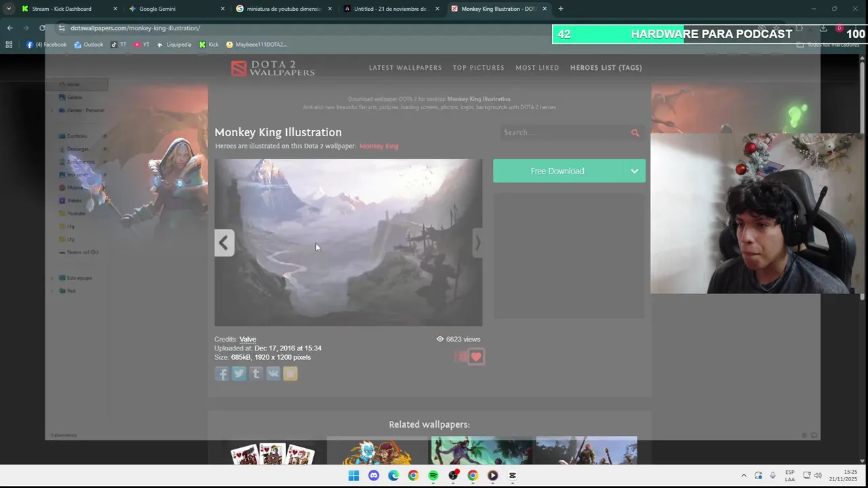Viewport: 868px width, 488px height.
Task: Open the Liquipedia bookmark
Action: click(174, 45)
